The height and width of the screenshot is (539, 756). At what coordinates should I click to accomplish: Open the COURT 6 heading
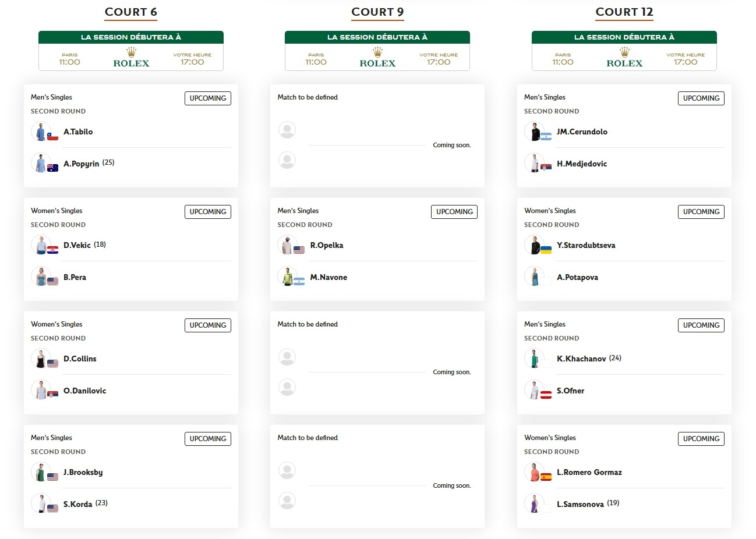click(x=131, y=12)
